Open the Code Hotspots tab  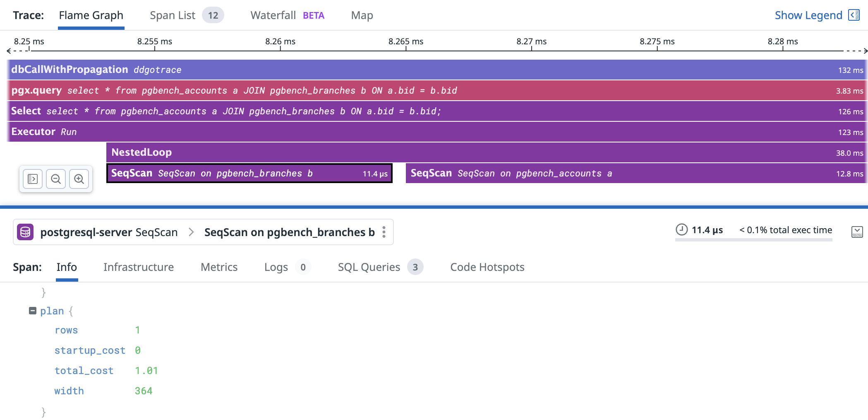[487, 267]
